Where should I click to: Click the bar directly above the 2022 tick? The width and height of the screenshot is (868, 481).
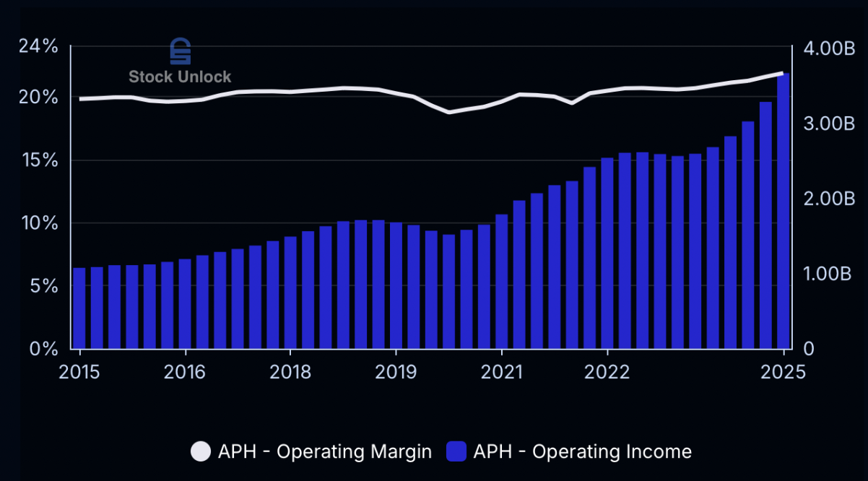(x=608, y=253)
